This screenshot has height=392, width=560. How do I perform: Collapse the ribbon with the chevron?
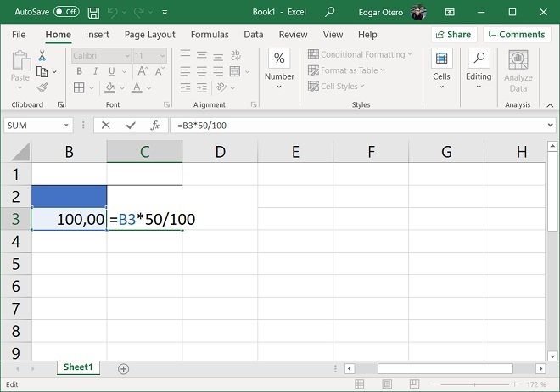pyautogui.click(x=550, y=105)
